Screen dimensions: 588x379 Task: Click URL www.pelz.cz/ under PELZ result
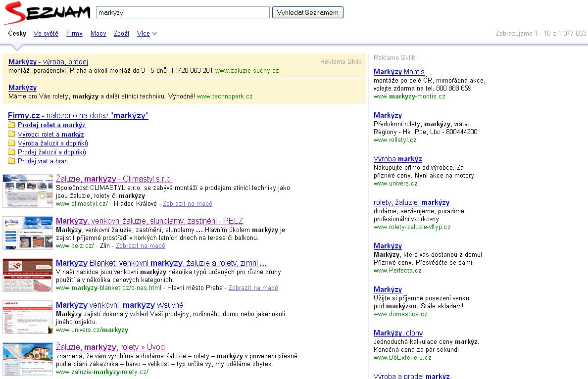(75, 245)
